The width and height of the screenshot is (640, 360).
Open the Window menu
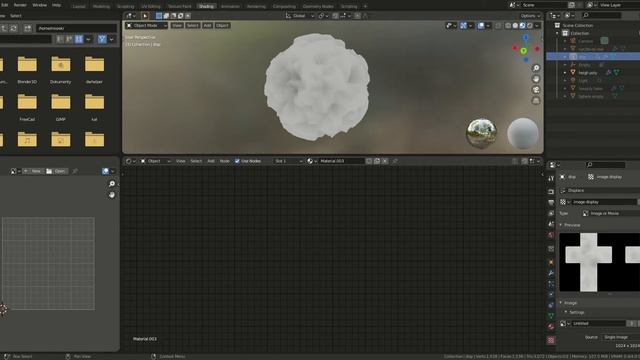pyautogui.click(x=40, y=5)
